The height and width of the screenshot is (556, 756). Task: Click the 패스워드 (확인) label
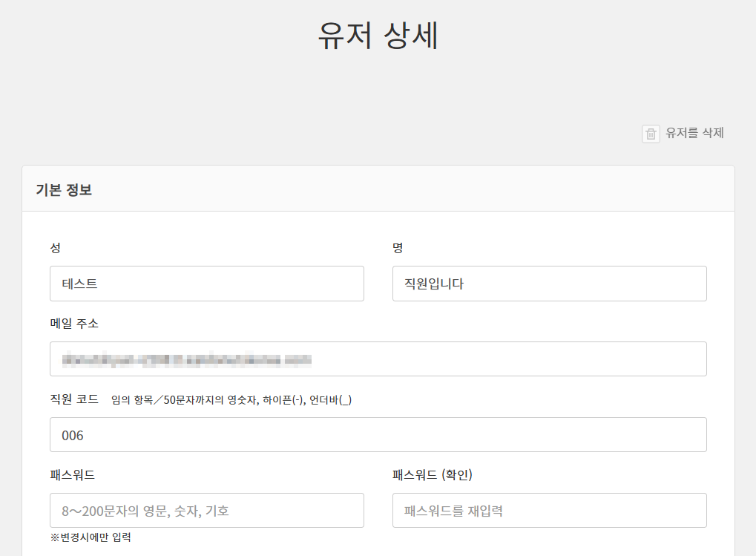[x=433, y=475]
